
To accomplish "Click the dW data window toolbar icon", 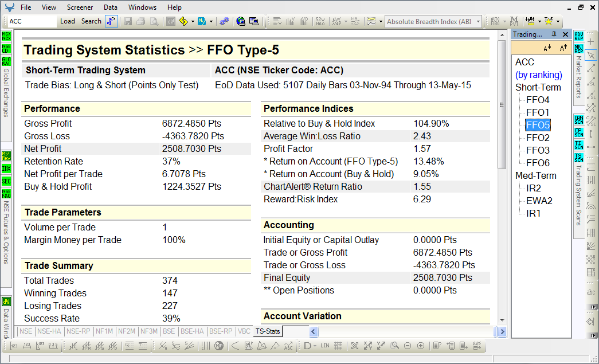I will (171, 21).
